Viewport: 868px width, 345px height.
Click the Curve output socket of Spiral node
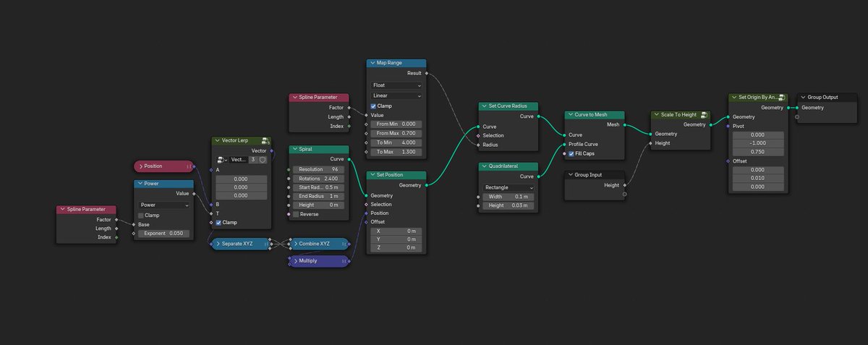coord(349,159)
